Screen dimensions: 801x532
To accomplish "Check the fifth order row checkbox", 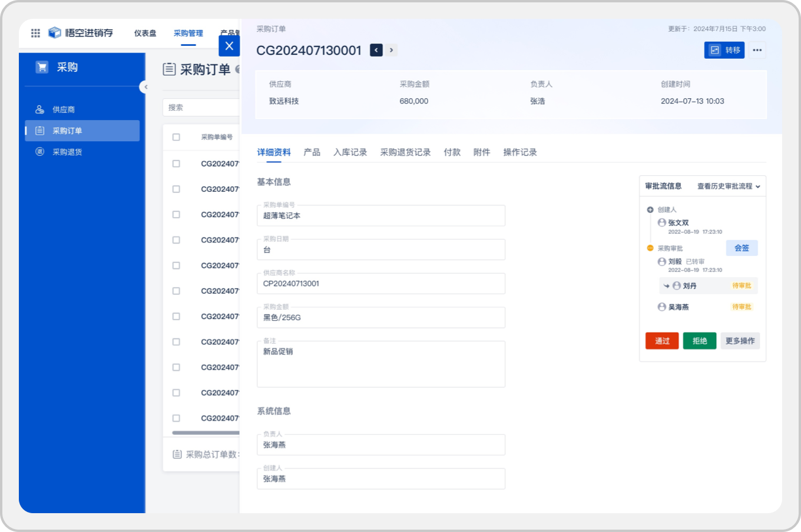I will 176,265.
